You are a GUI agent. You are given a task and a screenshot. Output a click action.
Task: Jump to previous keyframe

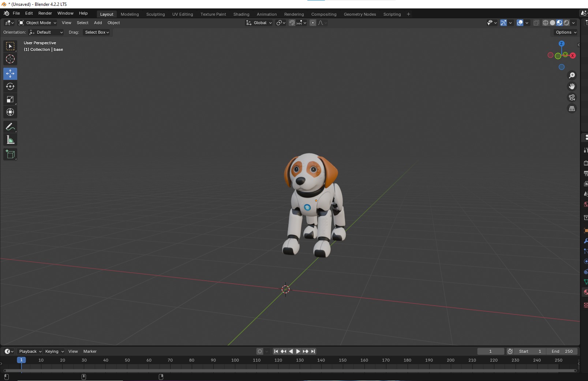(x=284, y=351)
